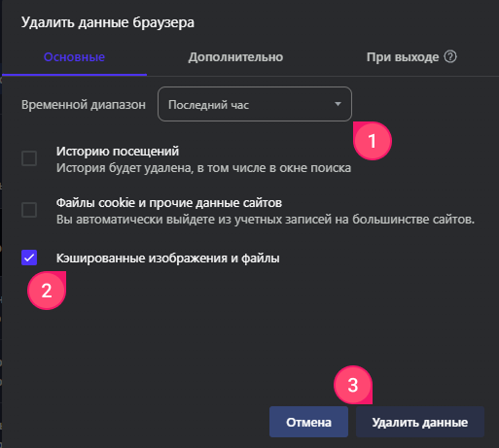
Task: Click the Кэшированные изображения и файлы label
Action: [x=167, y=258]
